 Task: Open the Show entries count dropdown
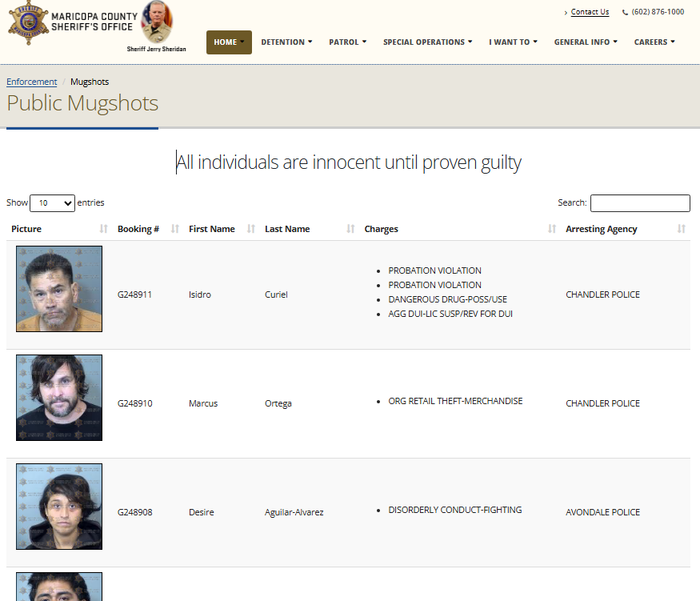pos(52,203)
